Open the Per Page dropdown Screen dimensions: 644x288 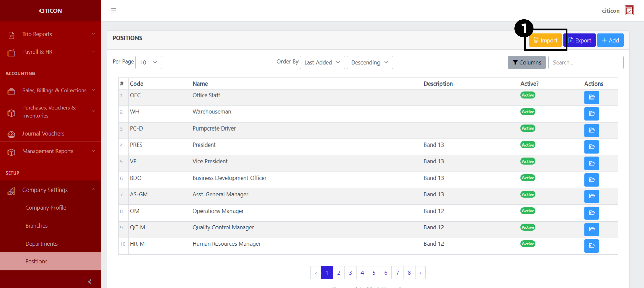click(149, 62)
